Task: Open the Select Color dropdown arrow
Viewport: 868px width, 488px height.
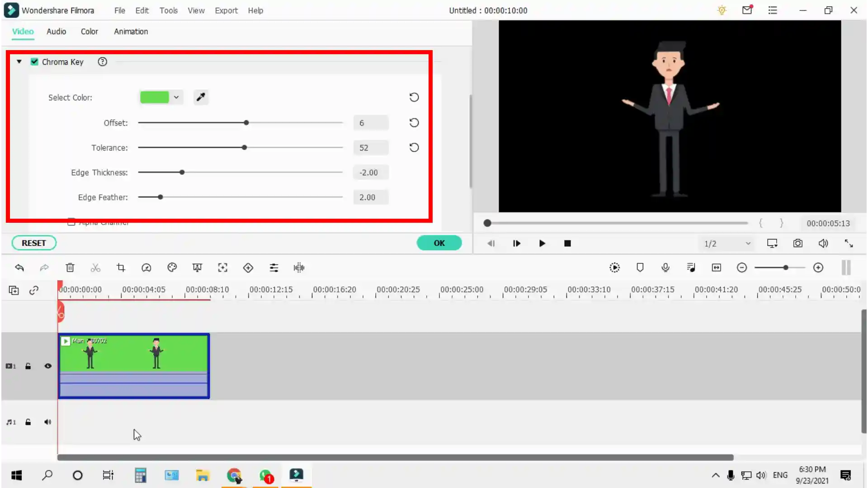Action: [176, 97]
